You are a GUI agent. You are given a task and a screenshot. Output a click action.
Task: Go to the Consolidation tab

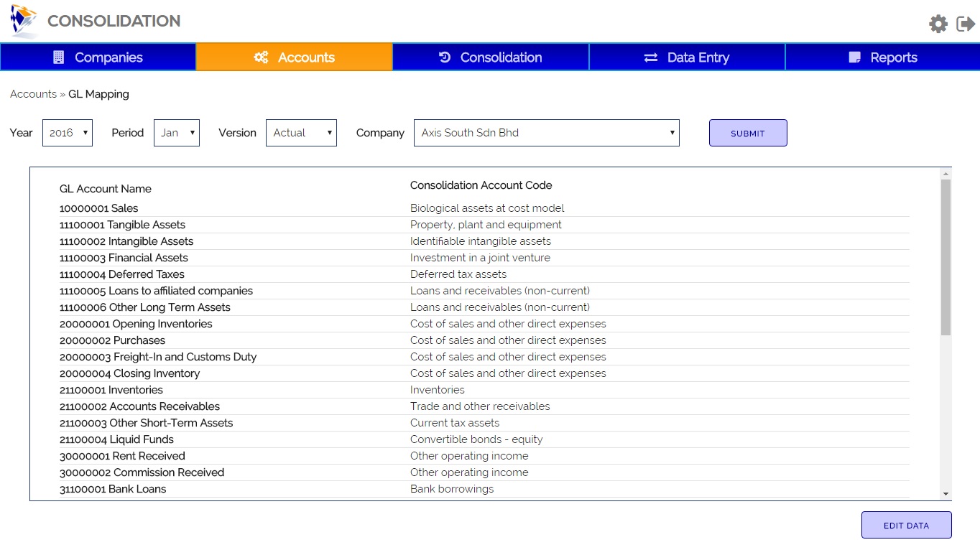(491, 57)
